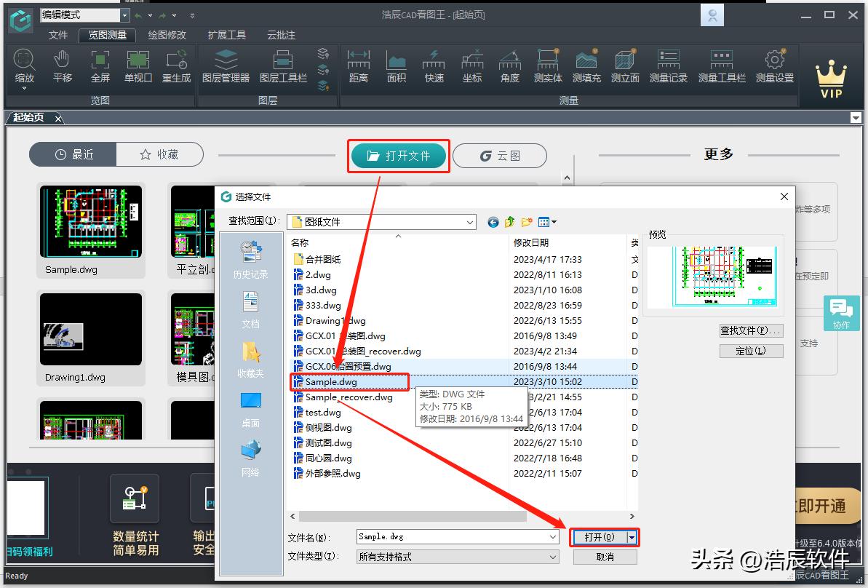This screenshot has width=868, height=588.
Task: Go to 桌面 desktop in dialog sidebar
Action: point(250,409)
